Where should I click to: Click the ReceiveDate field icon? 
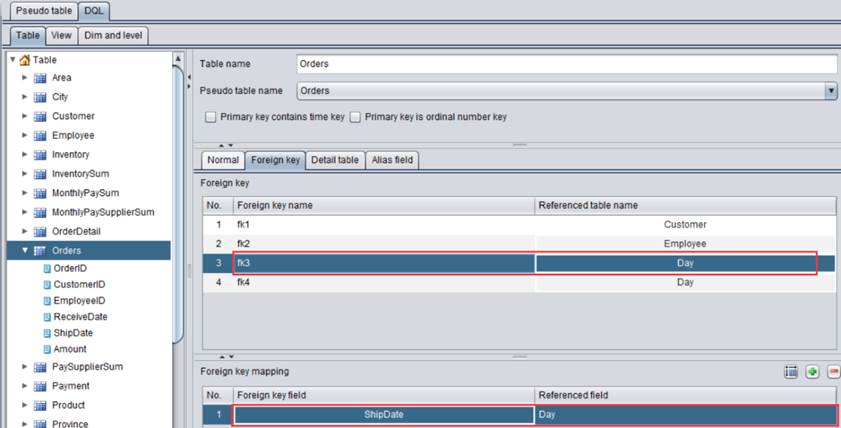[47, 317]
